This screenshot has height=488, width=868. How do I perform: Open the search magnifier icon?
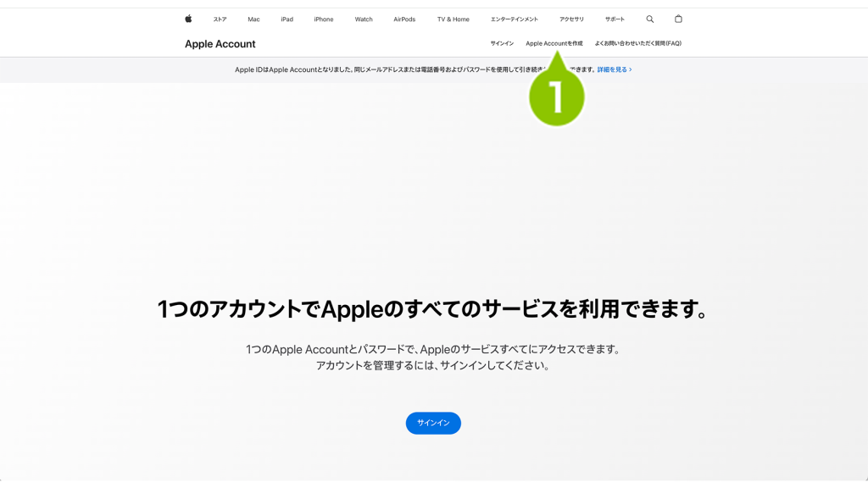point(650,19)
